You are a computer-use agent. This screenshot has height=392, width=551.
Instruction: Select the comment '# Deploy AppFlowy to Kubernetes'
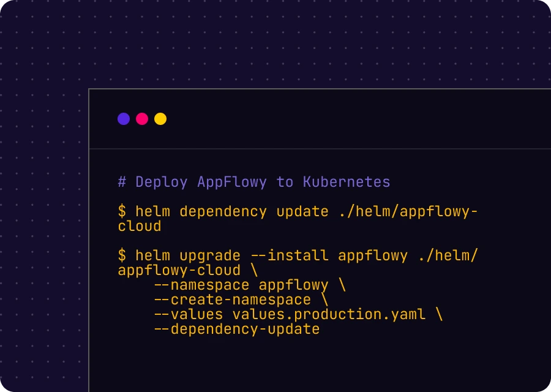coord(254,182)
